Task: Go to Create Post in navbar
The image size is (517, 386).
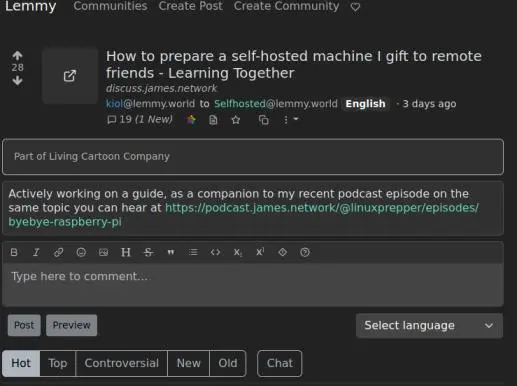Action: tap(190, 6)
